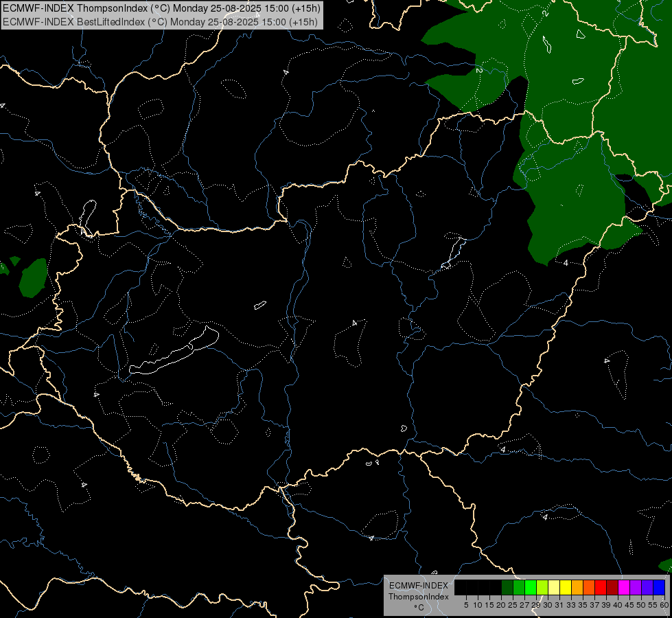This screenshot has width=672, height=618.
Task: Pick the violet 50–55 legend swatch
Action: pos(647,587)
